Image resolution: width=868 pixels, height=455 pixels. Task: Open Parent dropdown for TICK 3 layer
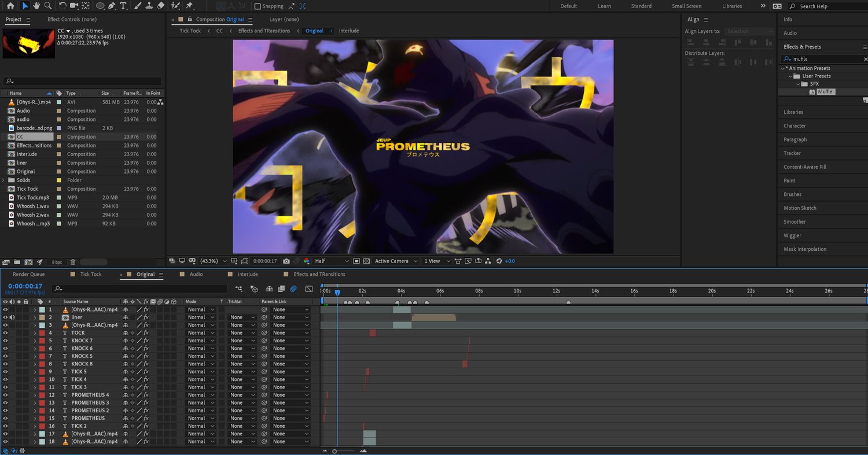(291, 387)
